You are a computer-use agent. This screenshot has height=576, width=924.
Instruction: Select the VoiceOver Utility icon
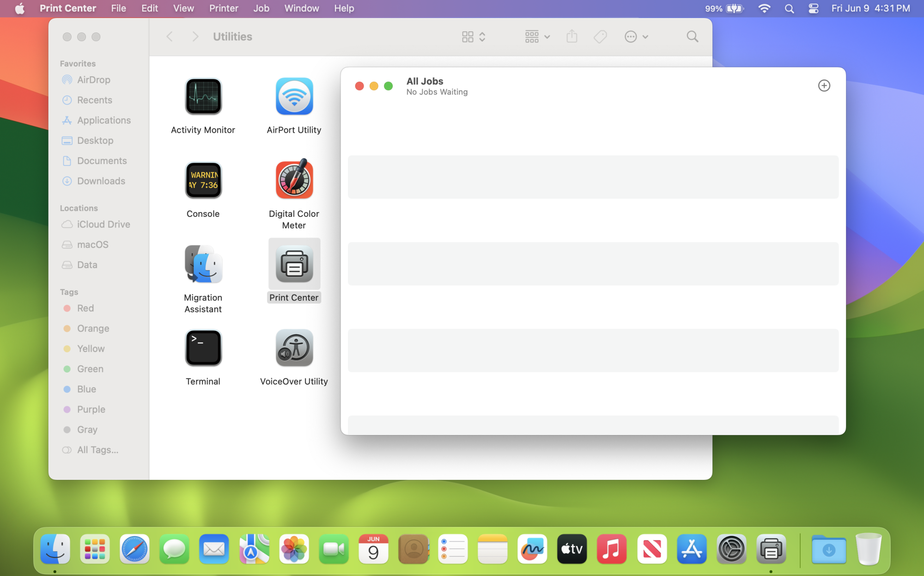(294, 348)
